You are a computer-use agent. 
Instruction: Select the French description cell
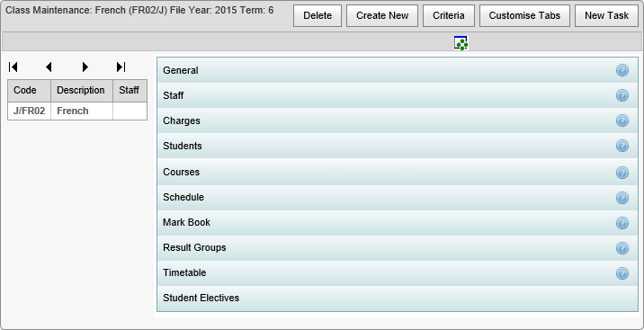pyautogui.click(x=82, y=111)
